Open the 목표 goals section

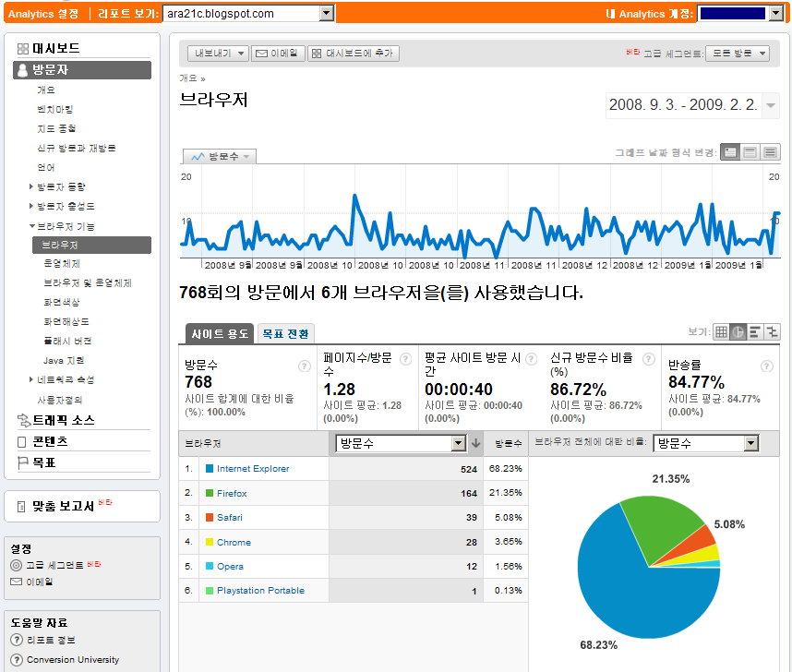(x=43, y=462)
